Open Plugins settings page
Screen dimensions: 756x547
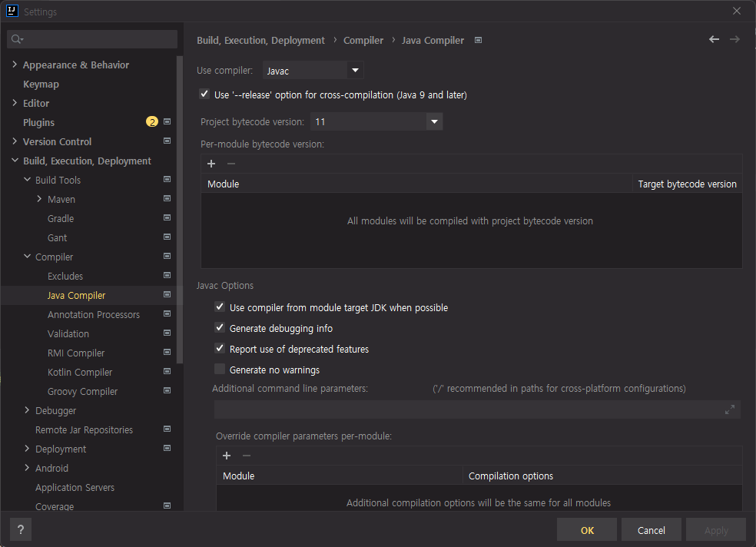coord(38,122)
